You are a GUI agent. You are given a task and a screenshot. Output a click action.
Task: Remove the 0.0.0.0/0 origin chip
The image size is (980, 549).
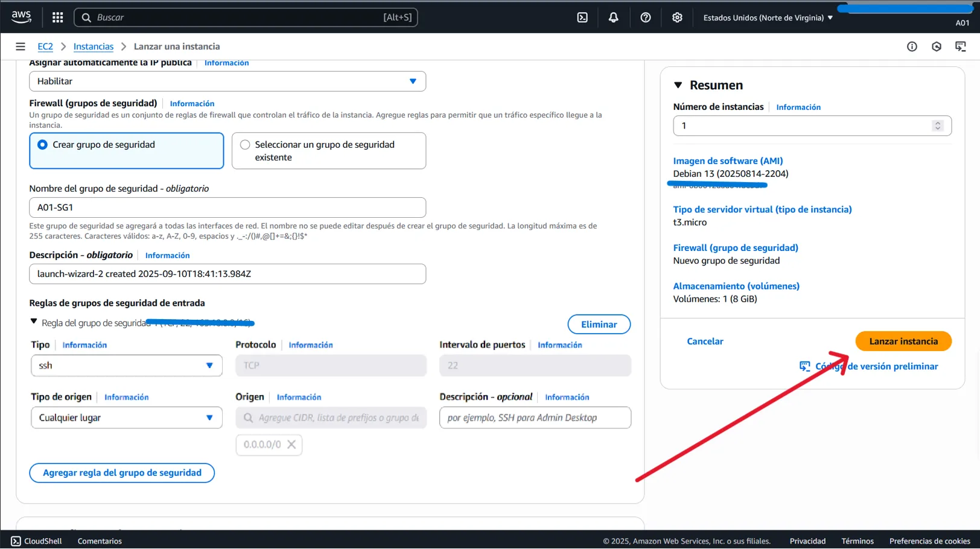pyautogui.click(x=291, y=445)
